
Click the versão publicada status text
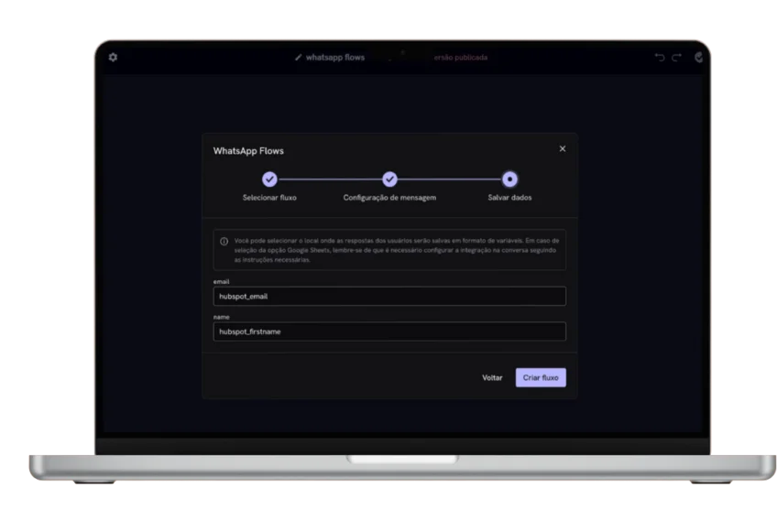coord(460,58)
